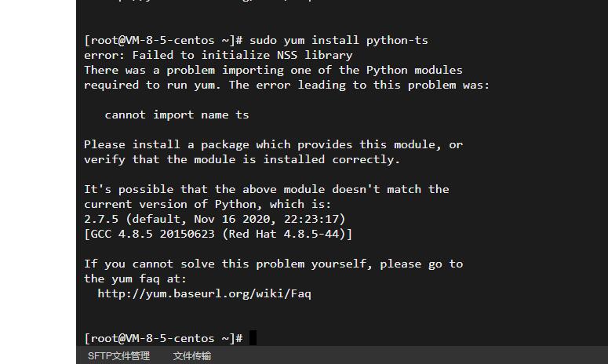Click the 'required to run yum' line
Screen dimensions: 608x364
tap(287, 85)
